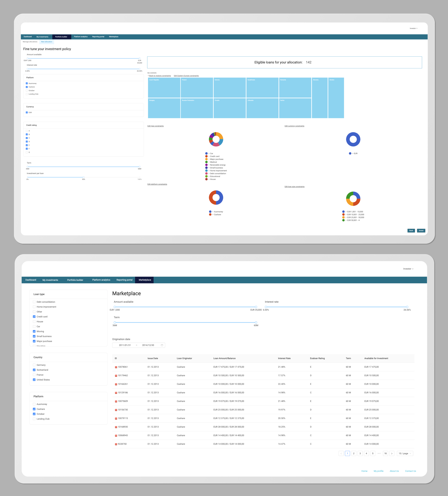Click the Investment per loan slider handle
448x496 pixels.
point(84,177)
